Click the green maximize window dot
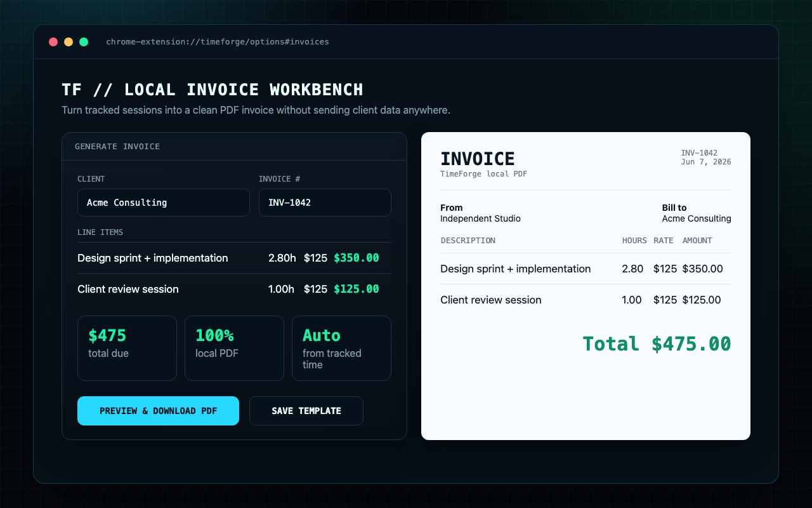This screenshot has width=812, height=508. click(84, 42)
